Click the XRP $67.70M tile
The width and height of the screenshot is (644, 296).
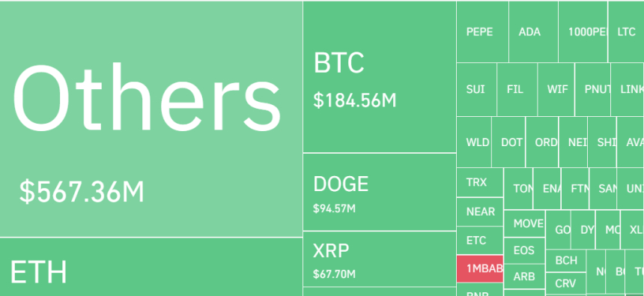(380, 259)
